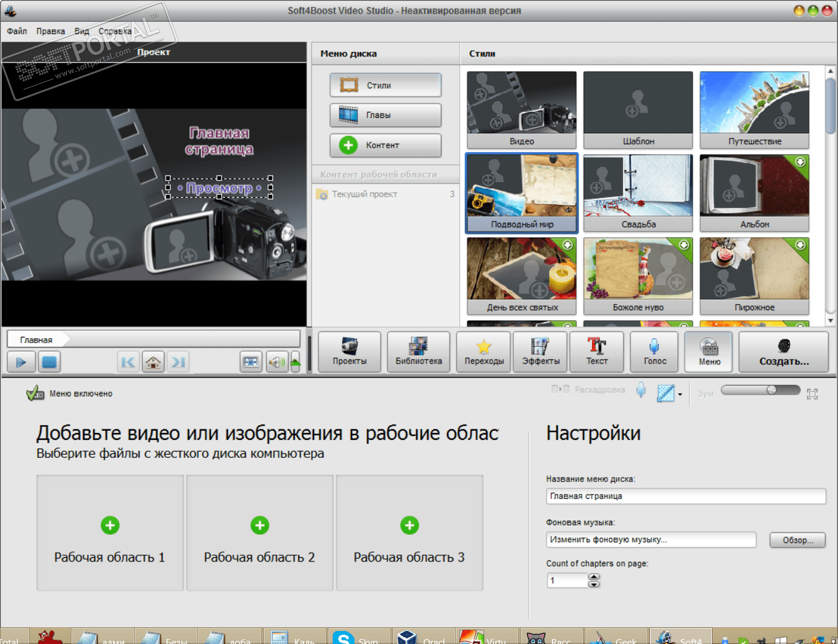Image resolution: width=838 pixels, height=644 pixels.
Task: Click the styles list scroll-down arrow
Action: pos(831,321)
